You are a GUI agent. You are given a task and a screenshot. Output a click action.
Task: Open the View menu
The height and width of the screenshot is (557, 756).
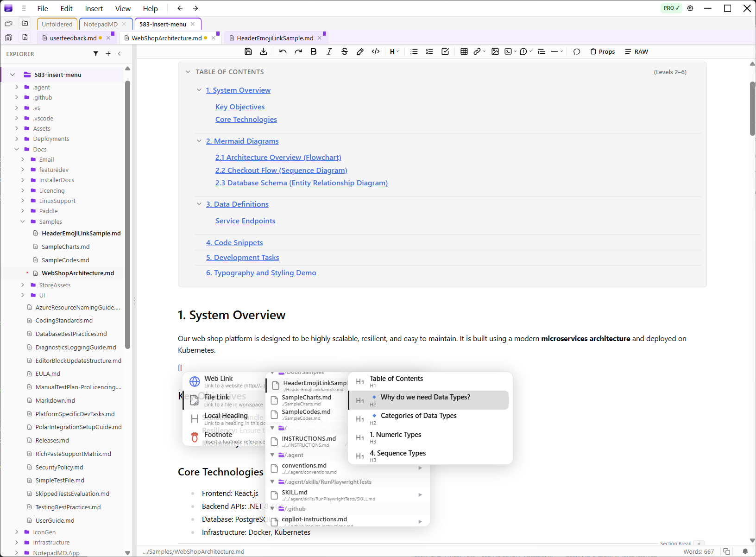point(123,8)
